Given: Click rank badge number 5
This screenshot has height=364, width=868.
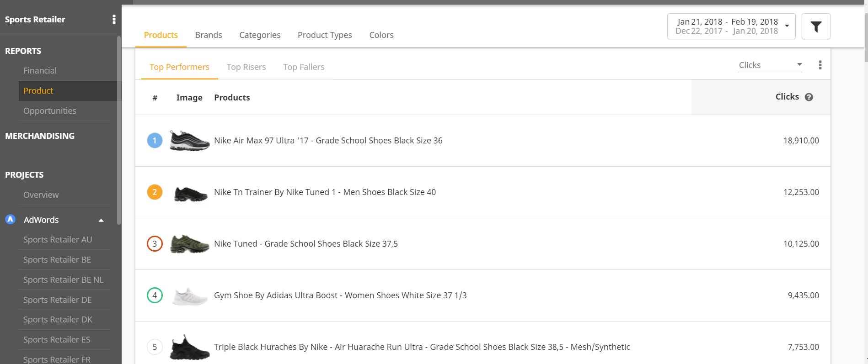Looking at the screenshot, I should [155, 347].
